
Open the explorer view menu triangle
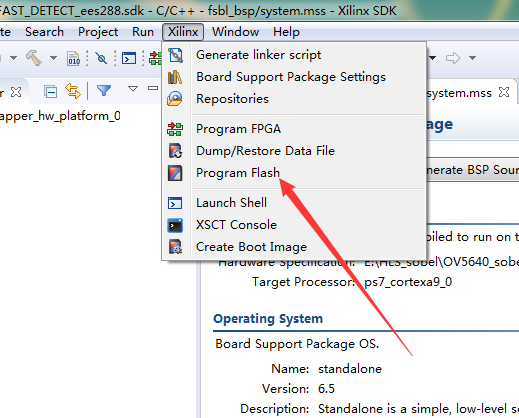[133, 88]
